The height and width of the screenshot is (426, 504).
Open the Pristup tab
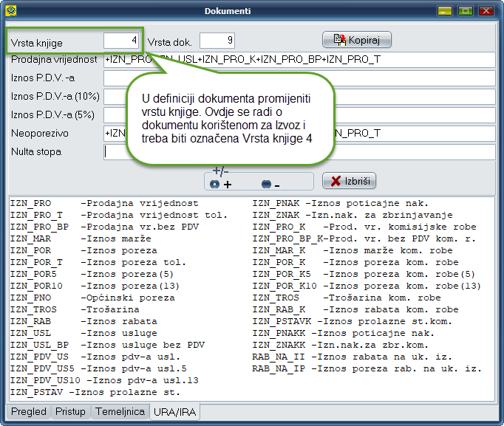point(71,412)
